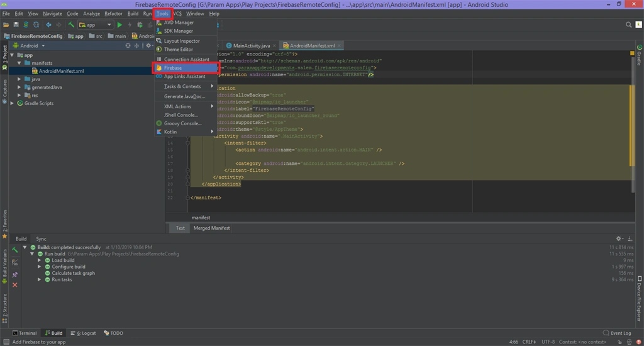
Task: Select Connection Assistant menu item
Action: tap(186, 59)
